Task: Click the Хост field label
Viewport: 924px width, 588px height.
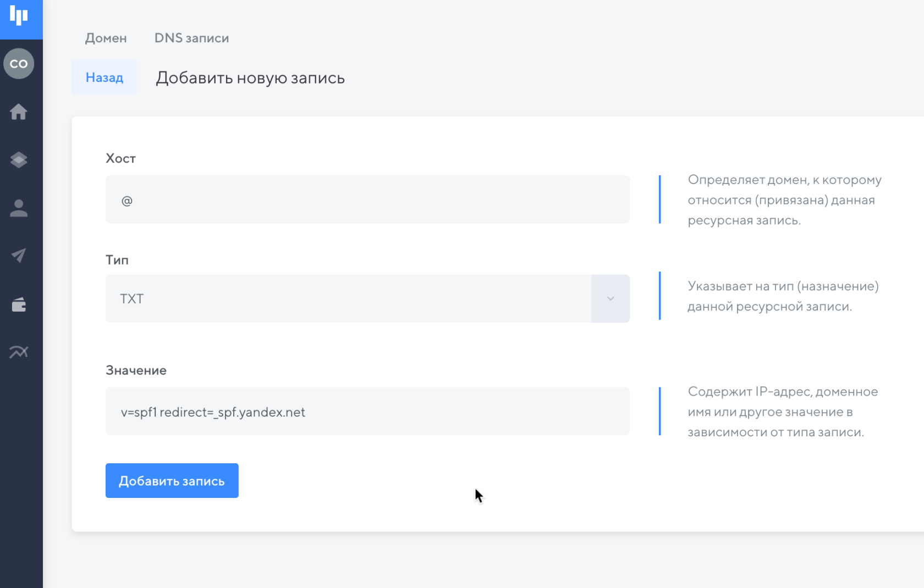Action: tap(120, 158)
